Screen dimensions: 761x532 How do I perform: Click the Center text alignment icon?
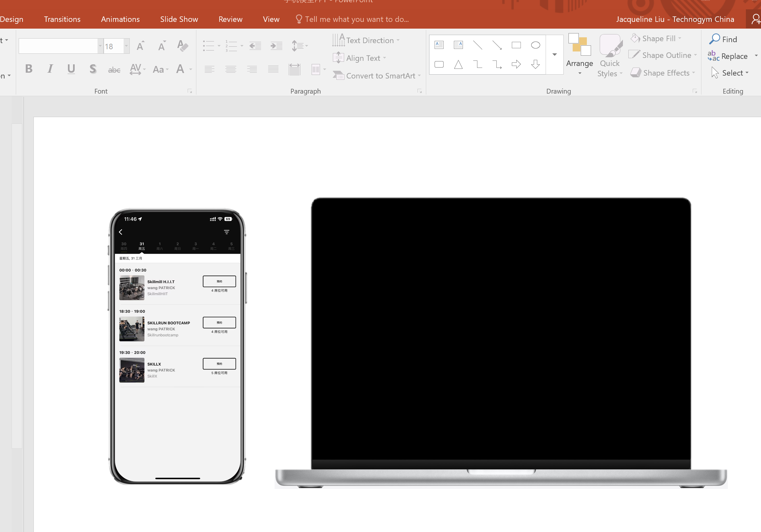[231, 69]
